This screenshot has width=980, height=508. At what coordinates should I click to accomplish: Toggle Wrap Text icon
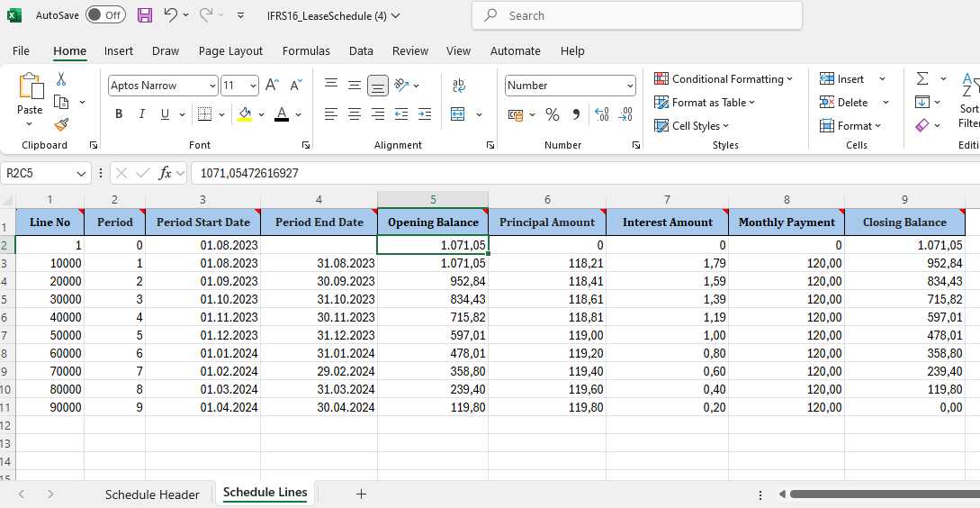(459, 85)
